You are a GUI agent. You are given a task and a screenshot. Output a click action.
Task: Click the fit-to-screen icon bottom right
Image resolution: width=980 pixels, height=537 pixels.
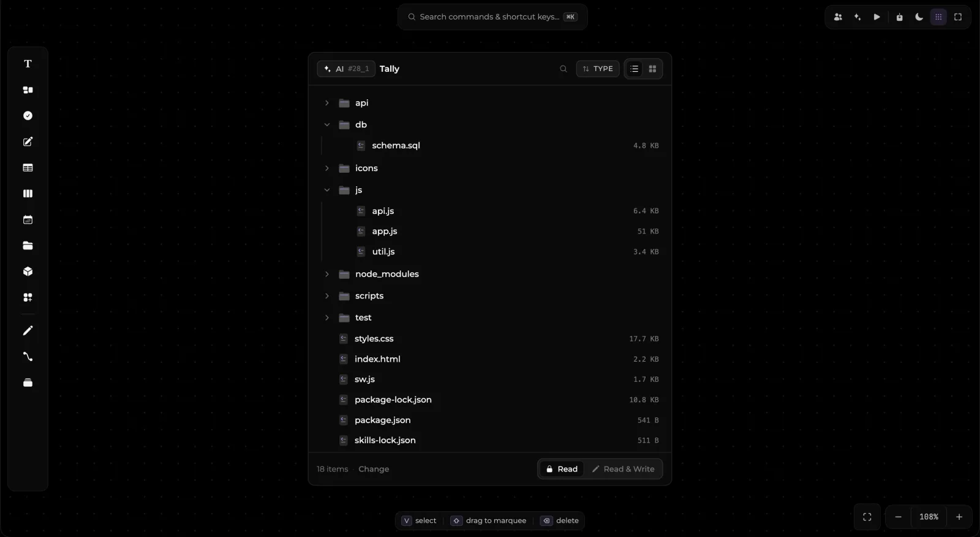pos(867,517)
